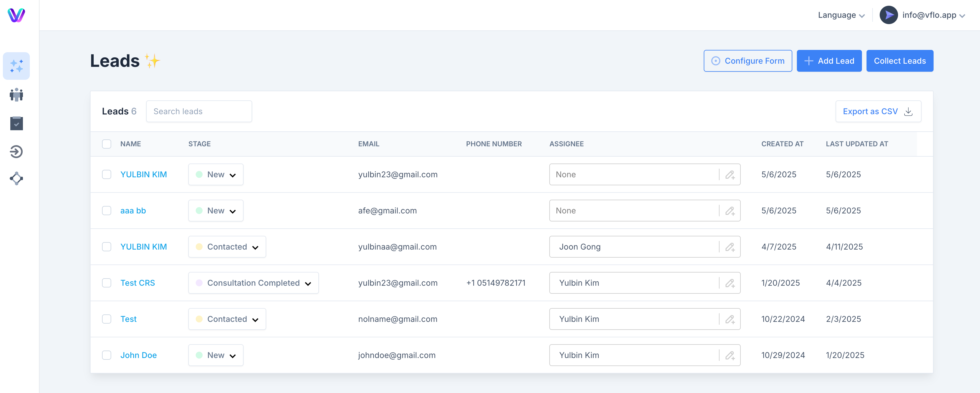Open the Leads sparkle icon in the sidebar
The image size is (980, 393).
(16, 66)
